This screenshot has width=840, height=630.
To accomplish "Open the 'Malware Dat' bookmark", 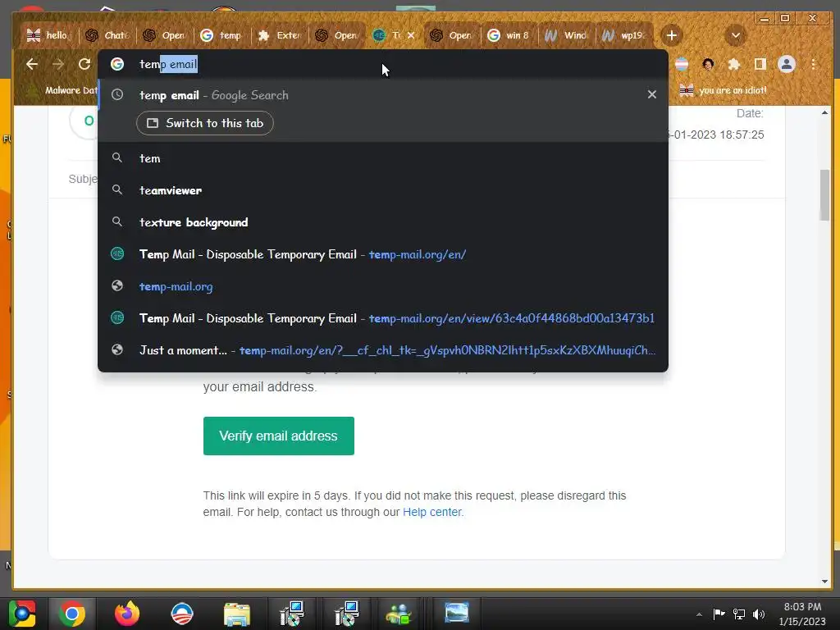I will tap(64, 90).
